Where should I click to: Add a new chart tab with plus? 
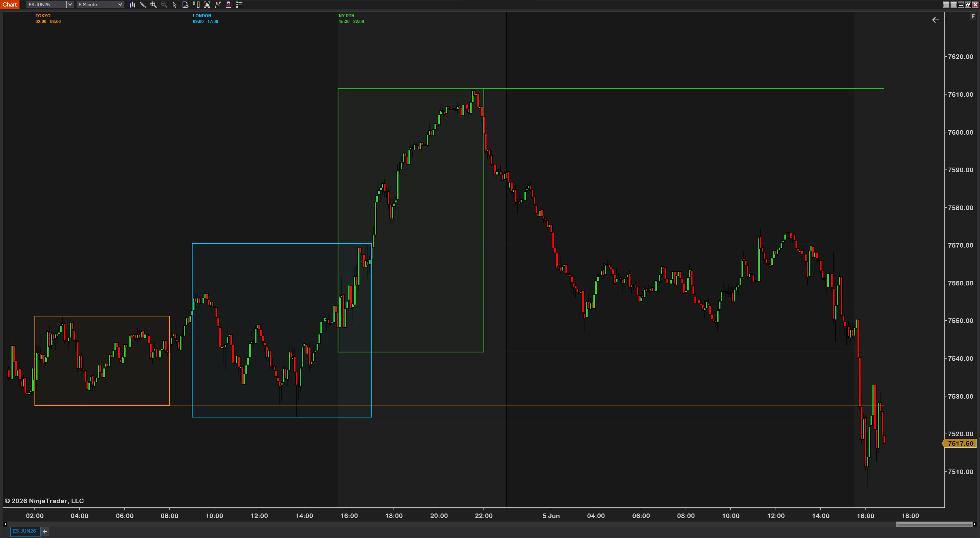tap(45, 531)
